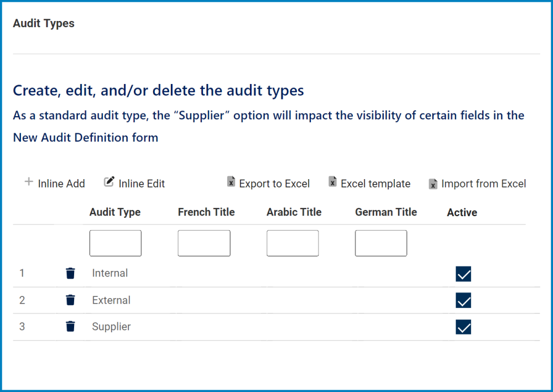Disable the Active checkbox for Supplier
This screenshot has height=392, width=553.
(463, 327)
